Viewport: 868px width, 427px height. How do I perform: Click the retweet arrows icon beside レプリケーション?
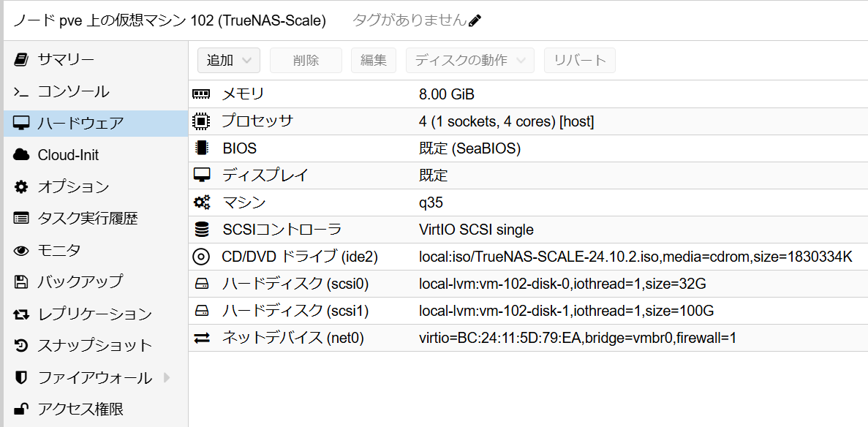point(20,314)
